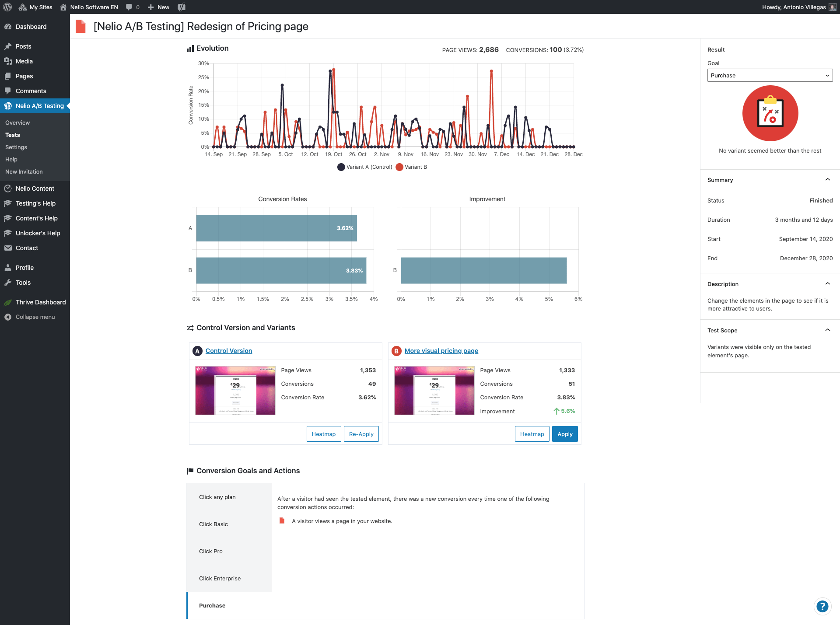Viewport: 840px width, 625px height.
Task: Open the Goal Purchase dropdown
Action: (770, 75)
